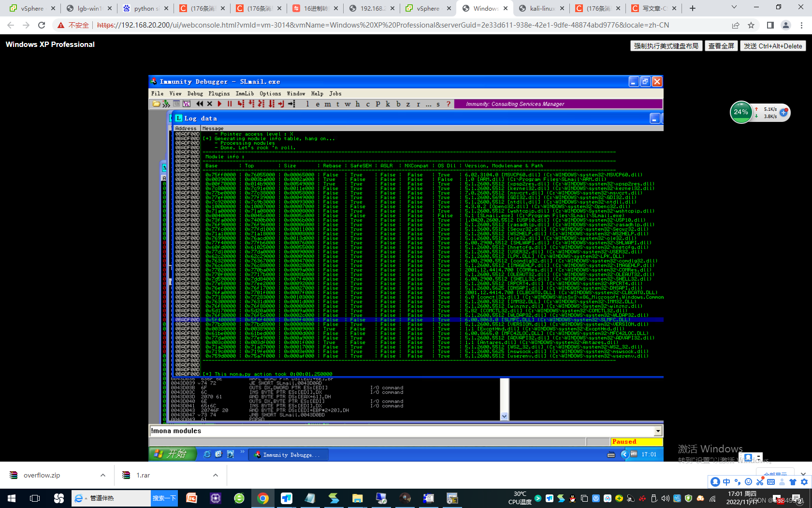
Task: Open a new browser tab
Action: 693,8
